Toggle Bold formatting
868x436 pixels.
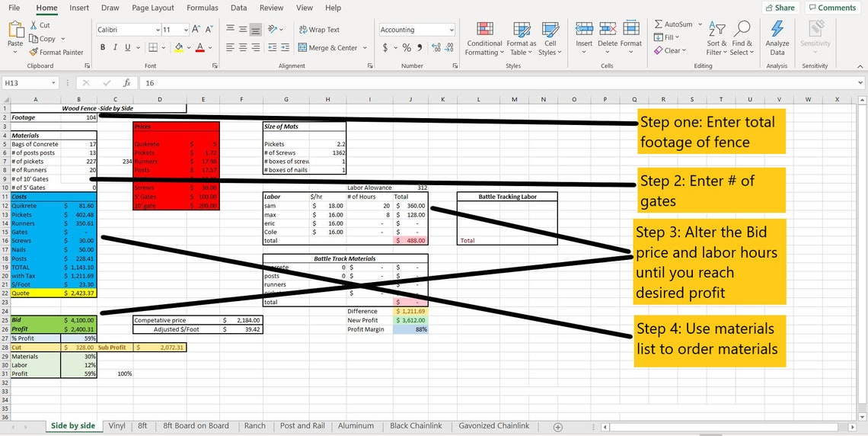click(x=103, y=48)
